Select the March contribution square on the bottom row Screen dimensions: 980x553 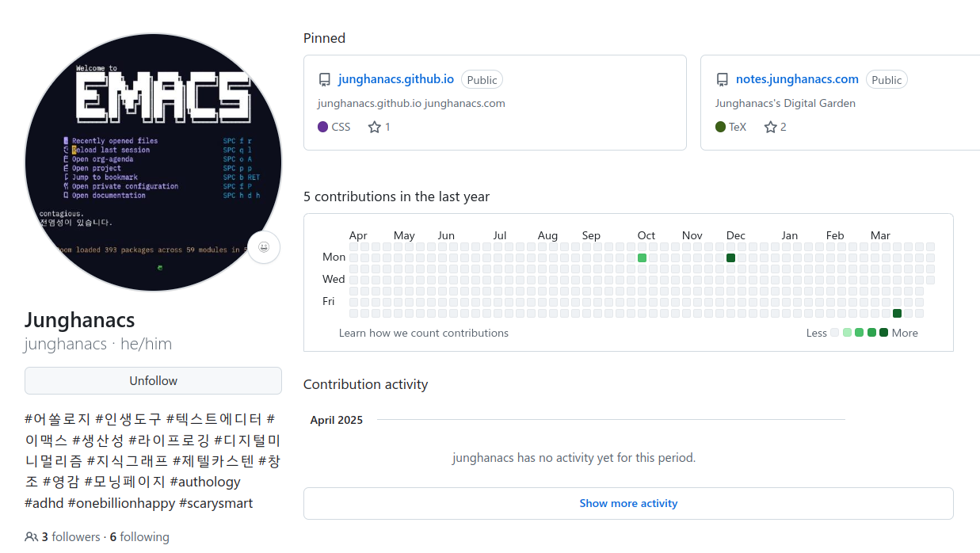pyautogui.click(x=898, y=314)
